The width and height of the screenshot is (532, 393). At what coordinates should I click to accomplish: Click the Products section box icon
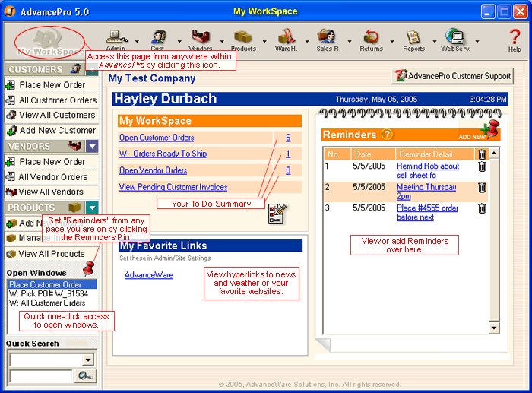coord(74,207)
